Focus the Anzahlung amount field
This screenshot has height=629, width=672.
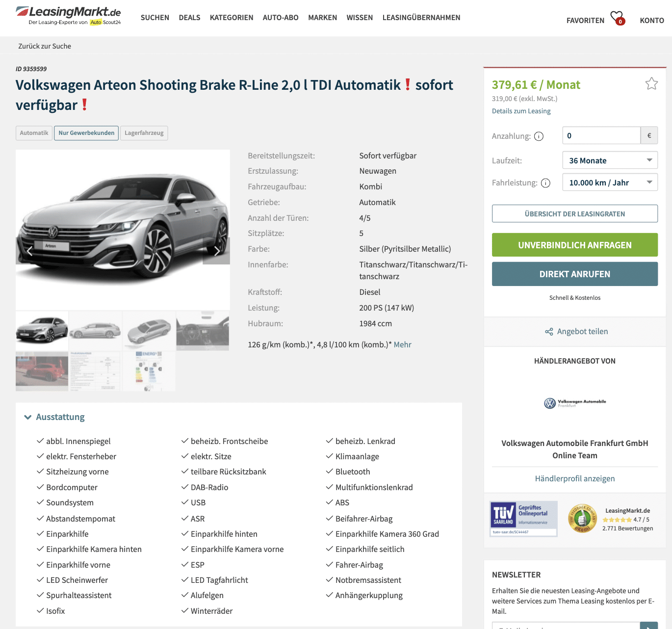coord(601,135)
